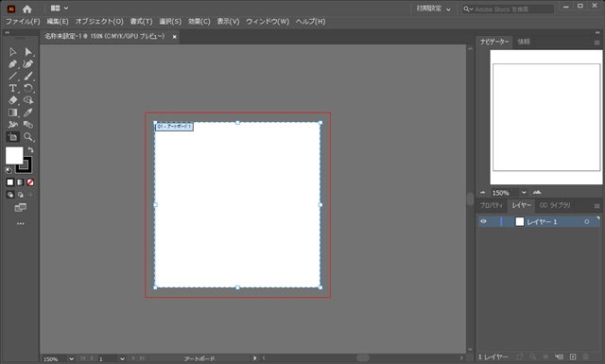Viewport: 605px width, 364px height.
Task: Click Locate Object magnifier in Layers panel
Action: click(533, 357)
